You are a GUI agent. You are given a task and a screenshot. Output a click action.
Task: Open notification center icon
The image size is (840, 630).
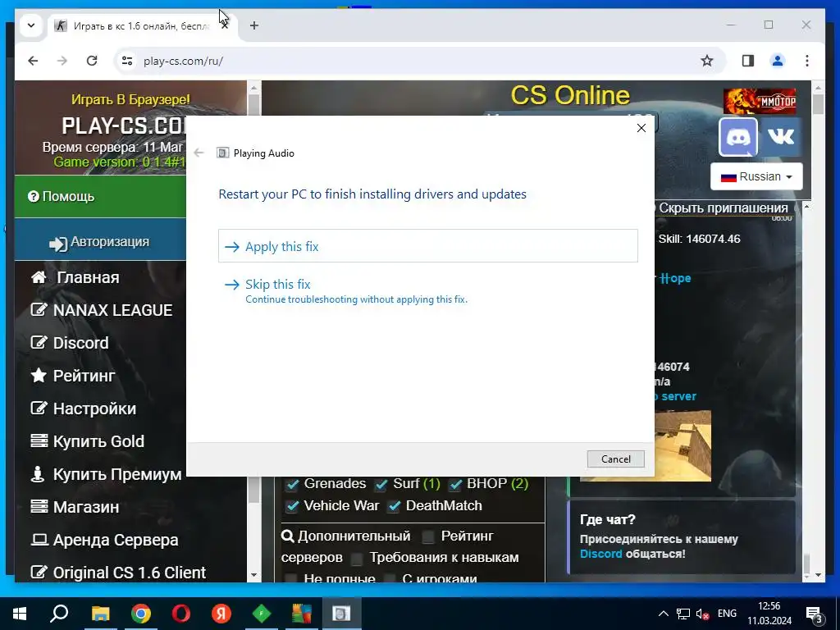click(815, 614)
